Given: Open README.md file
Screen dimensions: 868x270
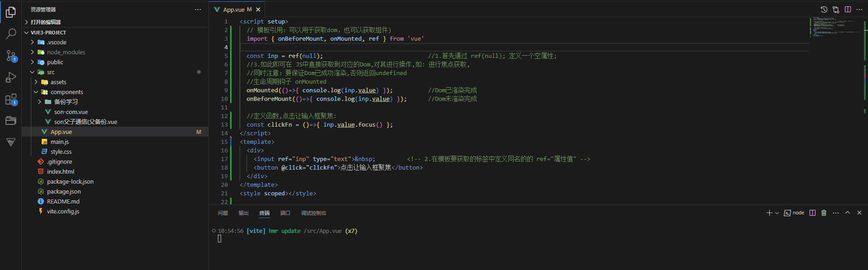Looking at the screenshot, I should [115, 201].
